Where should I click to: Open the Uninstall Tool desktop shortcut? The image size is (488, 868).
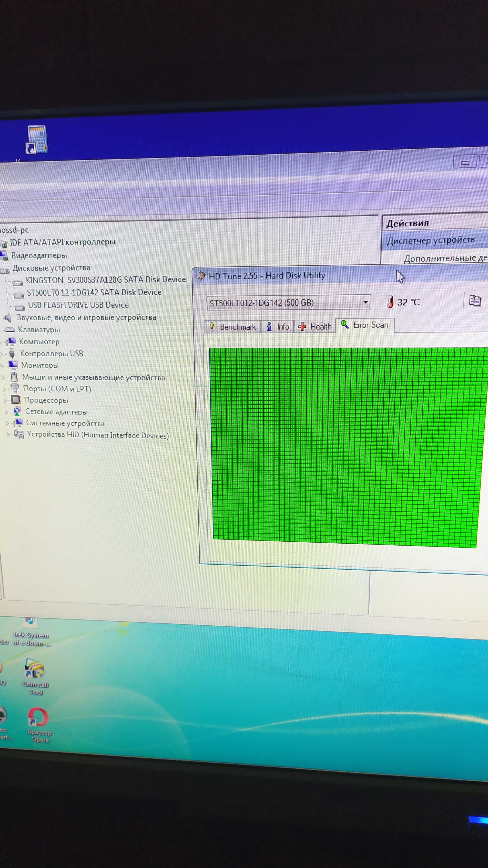coord(35,677)
